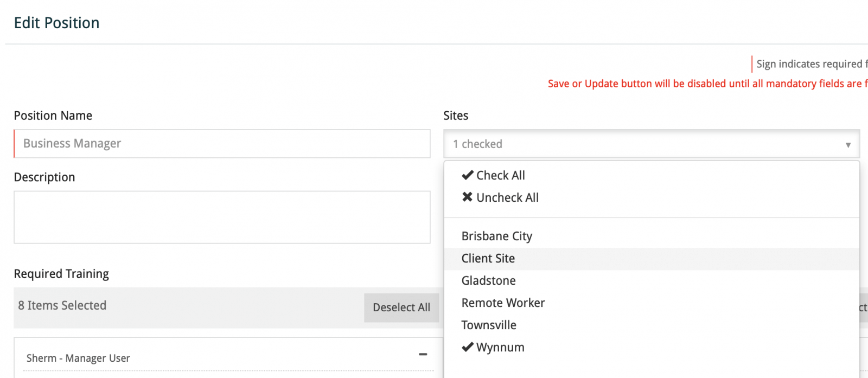Click the checkmark icon beside Check All
Viewport: 868px width, 378px height.
pos(467,175)
